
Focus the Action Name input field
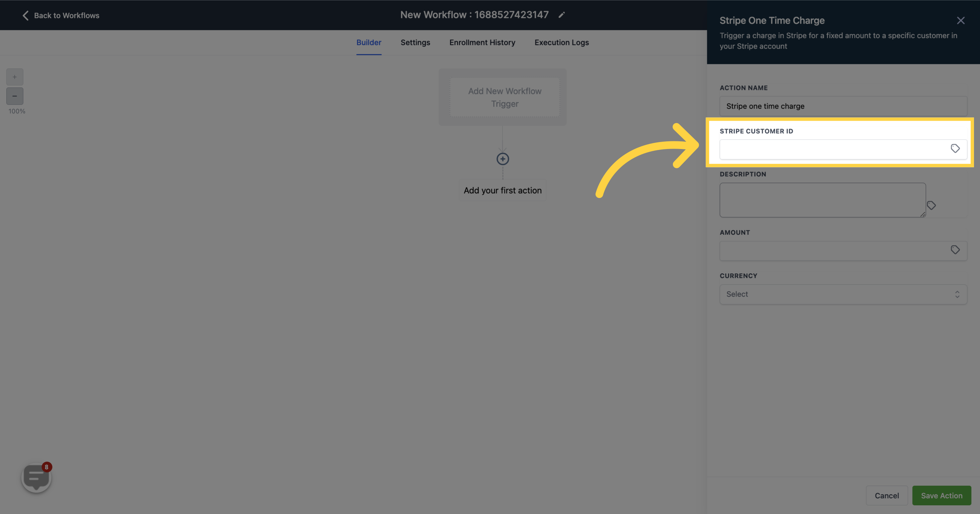(843, 106)
